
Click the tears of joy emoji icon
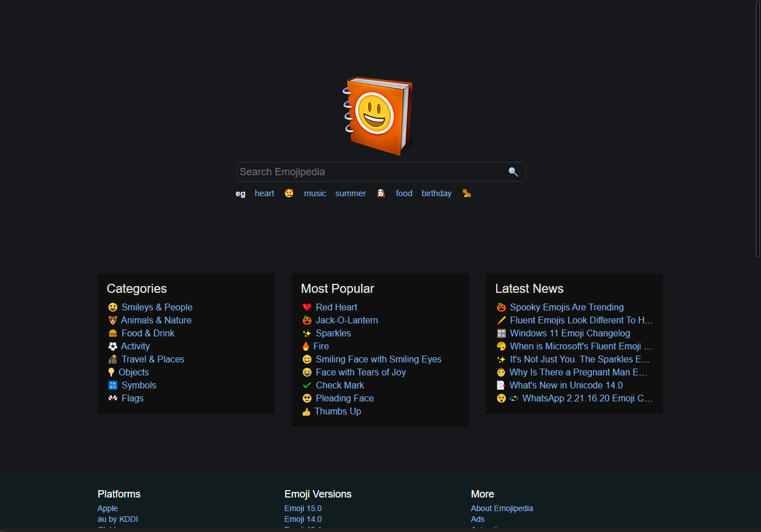307,373
